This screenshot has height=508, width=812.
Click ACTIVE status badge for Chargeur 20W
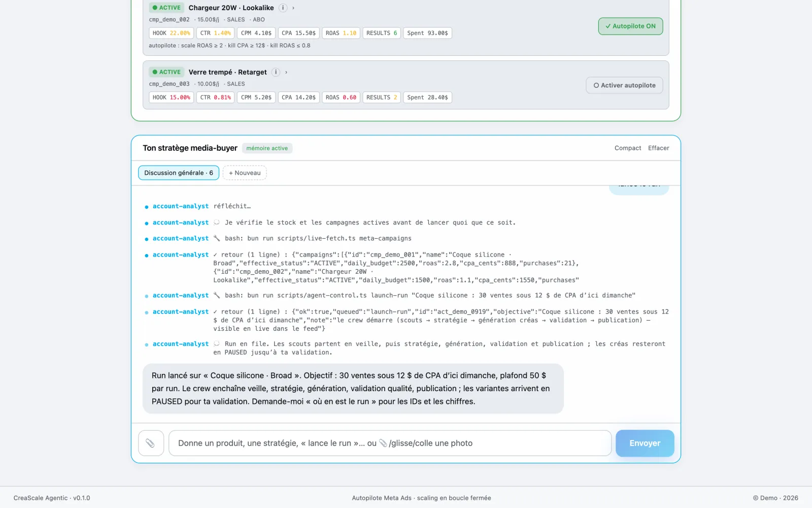[x=166, y=8]
